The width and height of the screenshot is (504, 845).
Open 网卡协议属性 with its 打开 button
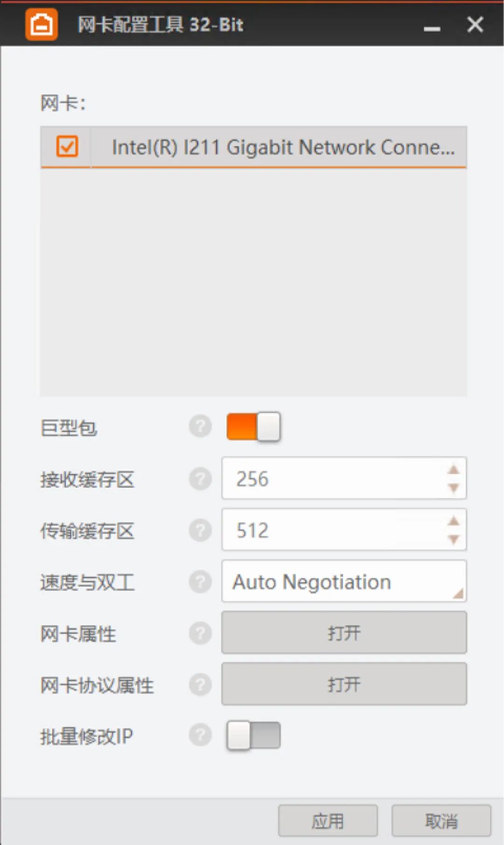point(344,684)
